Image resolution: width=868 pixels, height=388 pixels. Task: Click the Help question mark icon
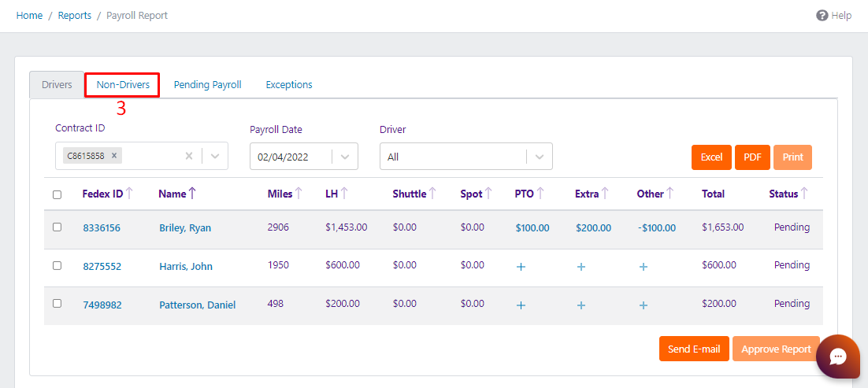click(822, 16)
